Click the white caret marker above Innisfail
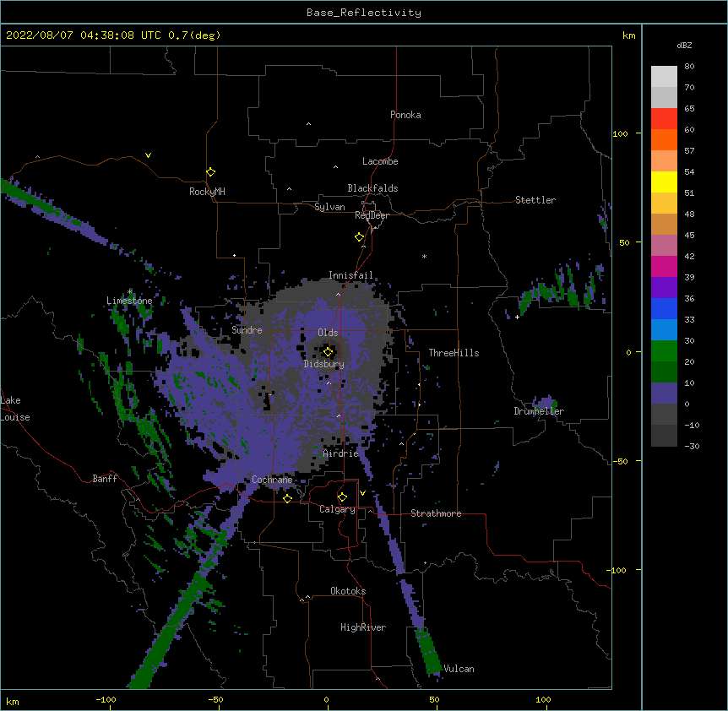Screen dimensions: 728x711 (x=363, y=247)
